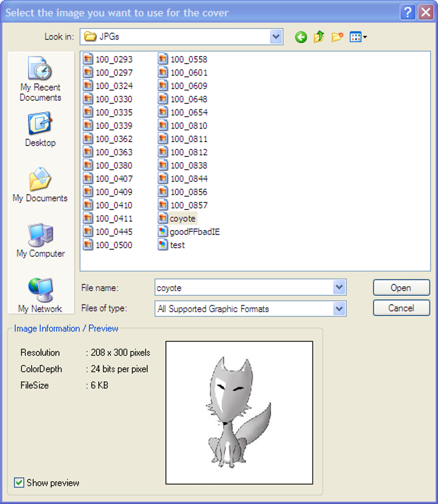438x504 pixels.
Task: Select file 100_0297
Action: pos(108,72)
